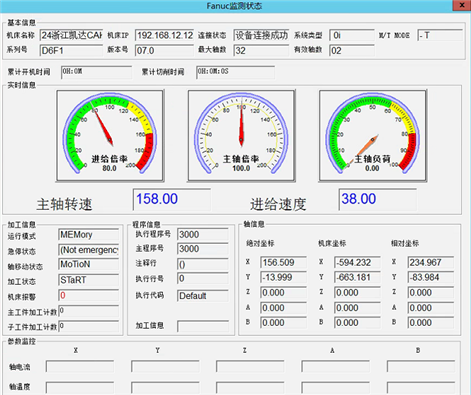Screen dimensions: 471x395
Task: Click relative coordinate X field 234.967
Action: tap(431, 262)
